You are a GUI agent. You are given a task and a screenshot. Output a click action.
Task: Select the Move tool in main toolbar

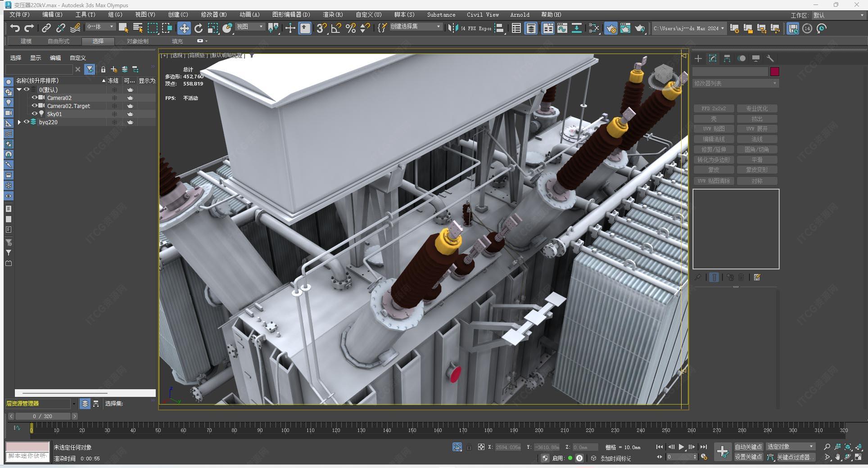pos(184,28)
